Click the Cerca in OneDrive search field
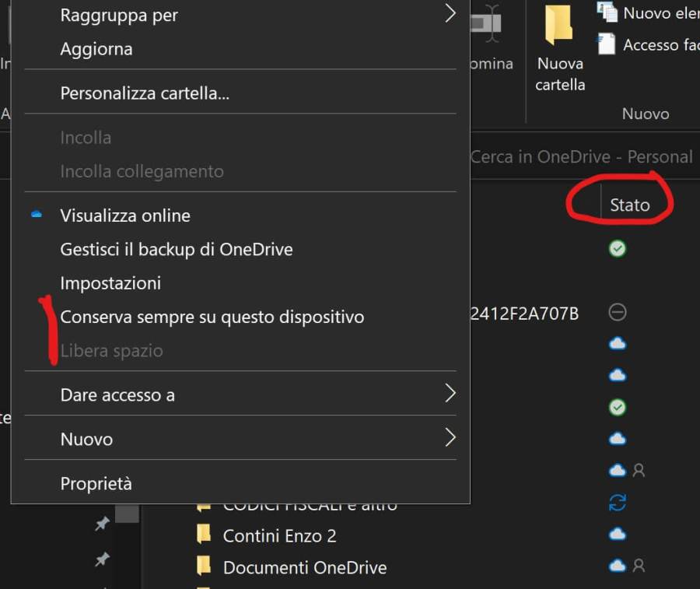This screenshot has width=700, height=589. point(581,156)
